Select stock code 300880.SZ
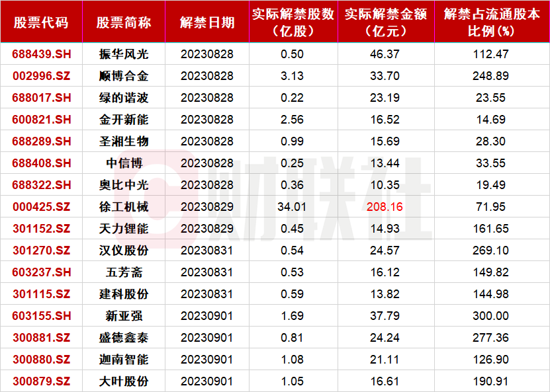Image resolution: width=550 pixels, height=392 pixels. point(42,359)
